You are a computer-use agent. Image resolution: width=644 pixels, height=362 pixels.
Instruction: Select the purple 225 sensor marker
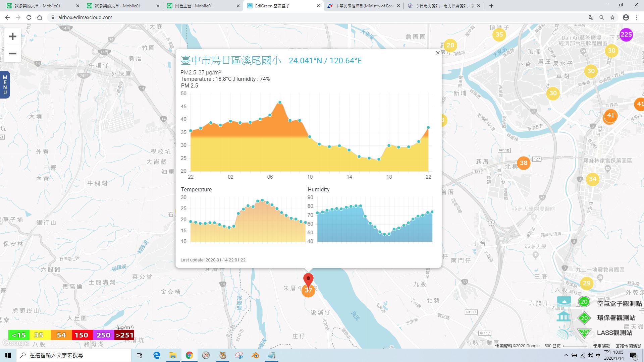[x=626, y=35]
